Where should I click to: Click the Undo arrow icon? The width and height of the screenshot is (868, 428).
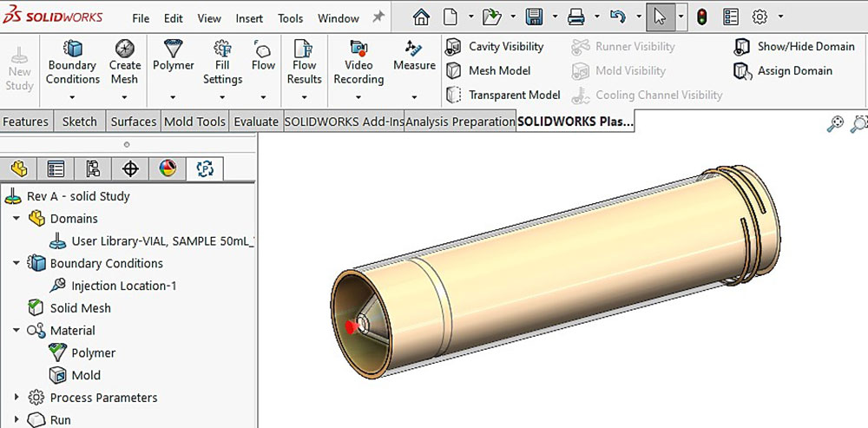click(x=618, y=17)
